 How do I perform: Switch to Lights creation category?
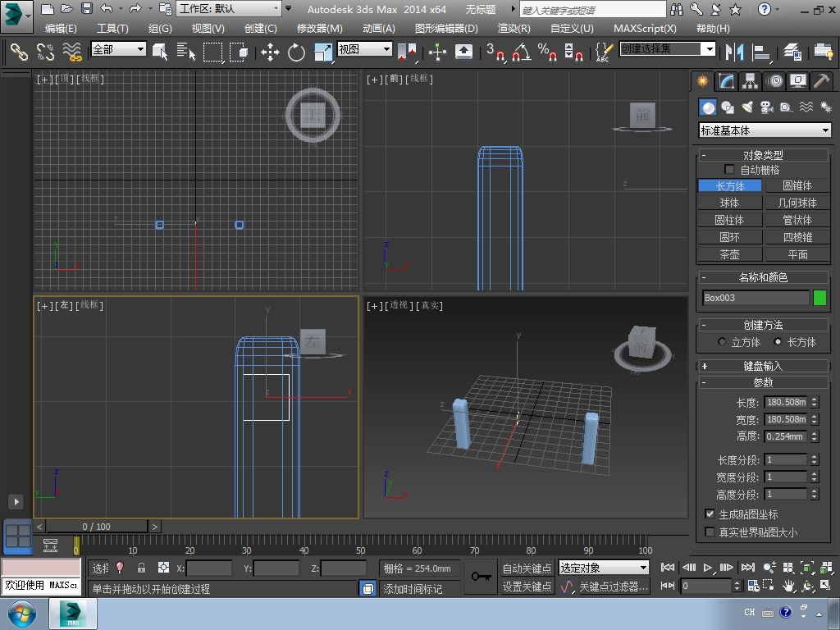[x=746, y=107]
